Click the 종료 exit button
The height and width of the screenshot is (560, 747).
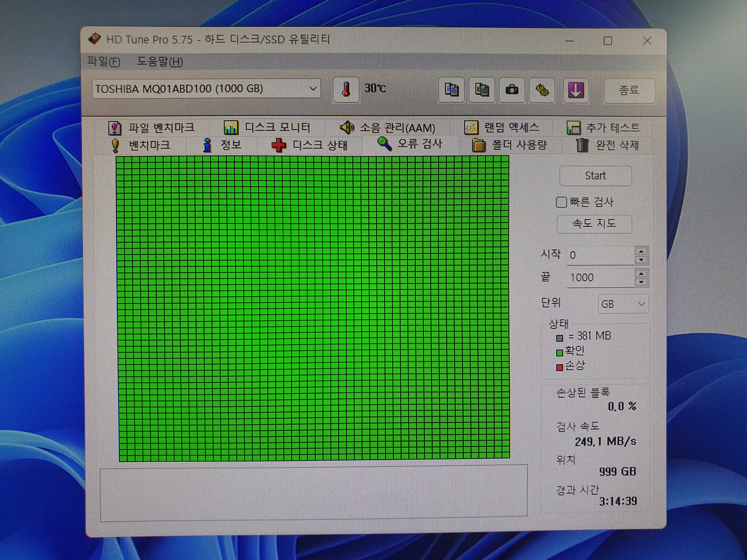(x=629, y=91)
